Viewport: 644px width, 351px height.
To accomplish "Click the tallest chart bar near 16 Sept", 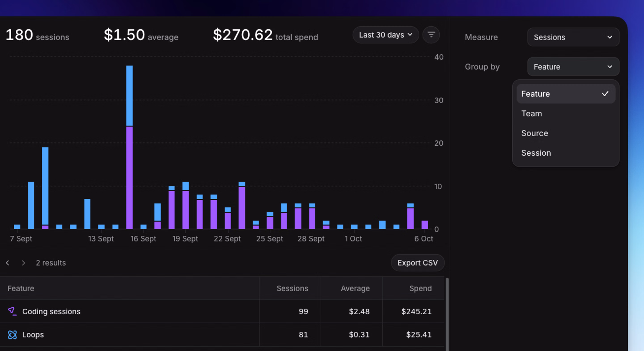I will pyautogui.click(x=129, y=147).
